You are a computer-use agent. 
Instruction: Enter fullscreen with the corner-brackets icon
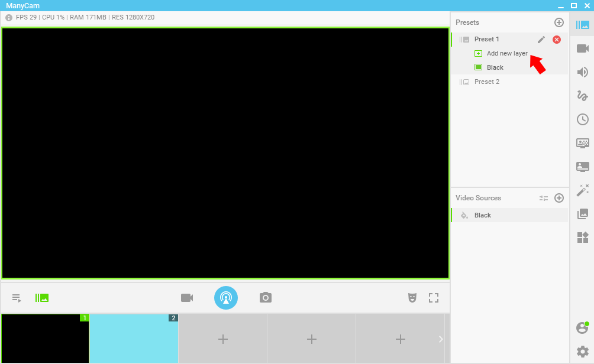pos(434,298)
